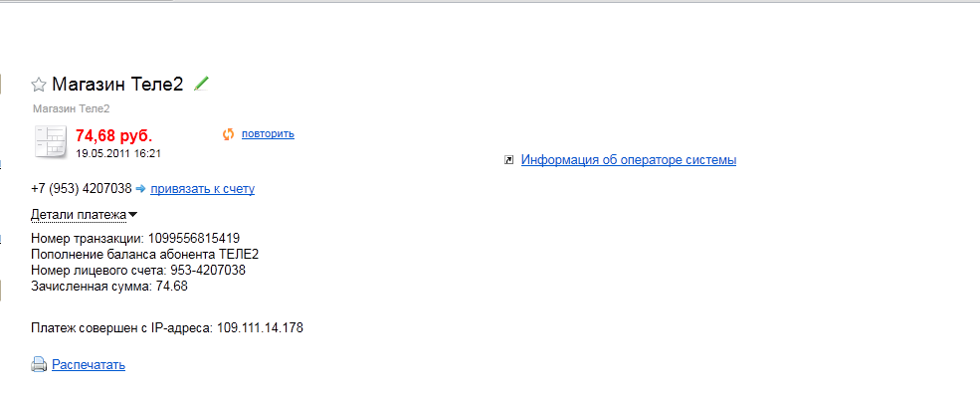Click the printer icon
Screen dimensions: 980x397
click(39, 364)
